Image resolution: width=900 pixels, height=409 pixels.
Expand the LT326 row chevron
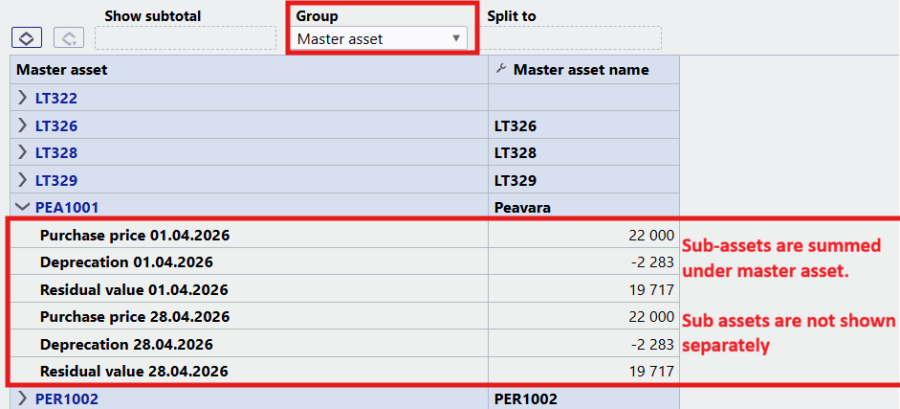[x=22, y=126]
